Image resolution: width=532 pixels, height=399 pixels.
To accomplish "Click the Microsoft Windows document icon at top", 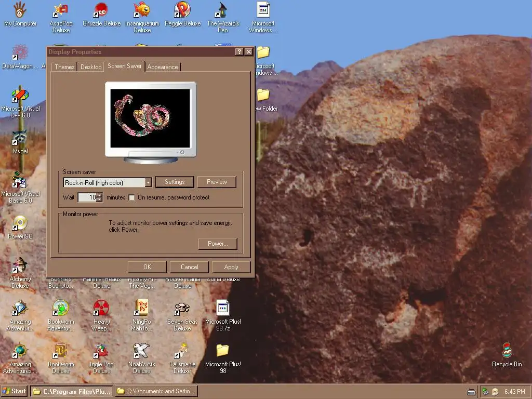I will pyautogui.click(x=263, y=9).
